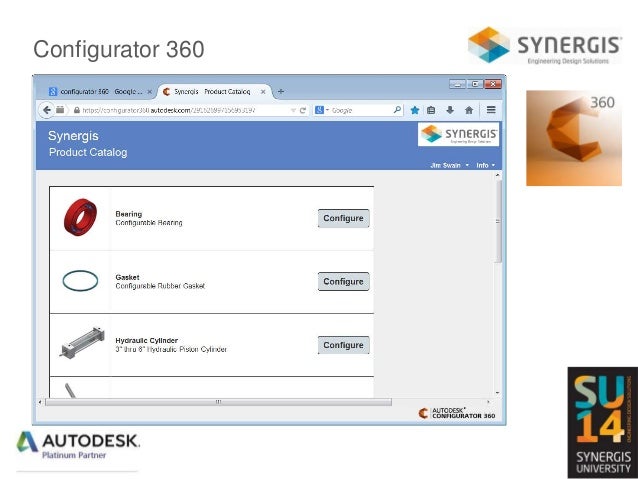The image size is (638, 479).
Task: Click the red Bearing thumbnail
Action: coord(81,217)
